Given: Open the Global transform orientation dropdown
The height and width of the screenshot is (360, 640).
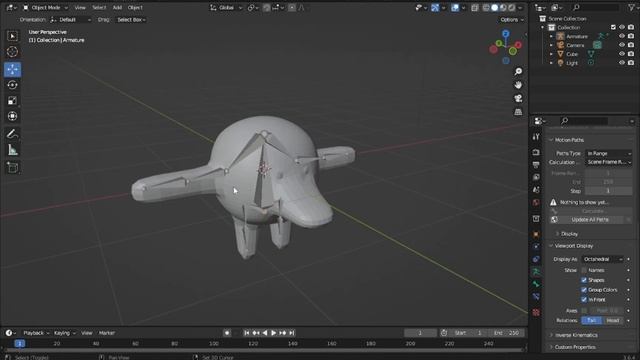Looking at the screenshot, I should (226, 7).
